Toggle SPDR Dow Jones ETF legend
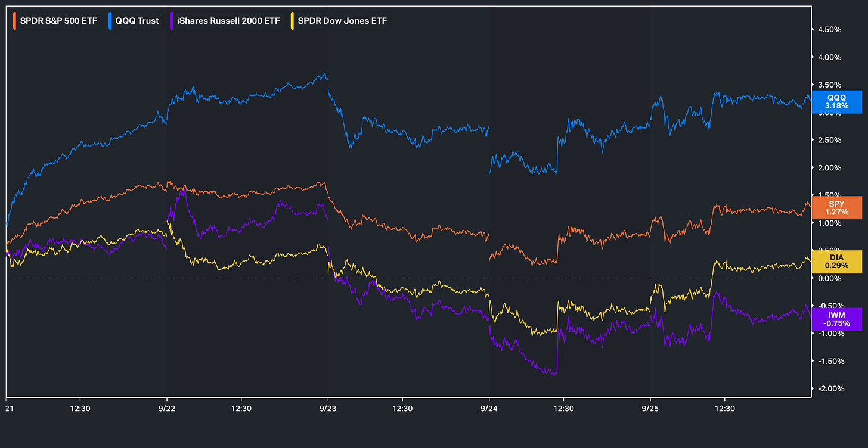Viewport: 868px width, 448px height. click(339, 21)
